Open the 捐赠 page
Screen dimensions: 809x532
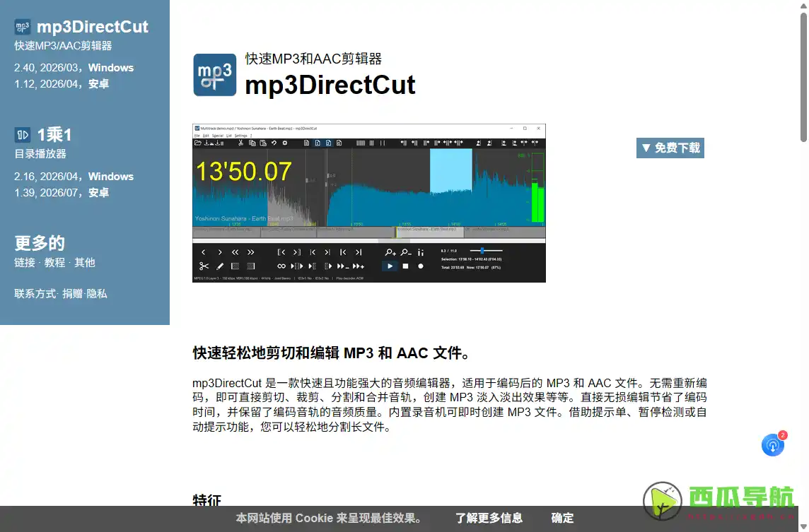tap(72, 293)
